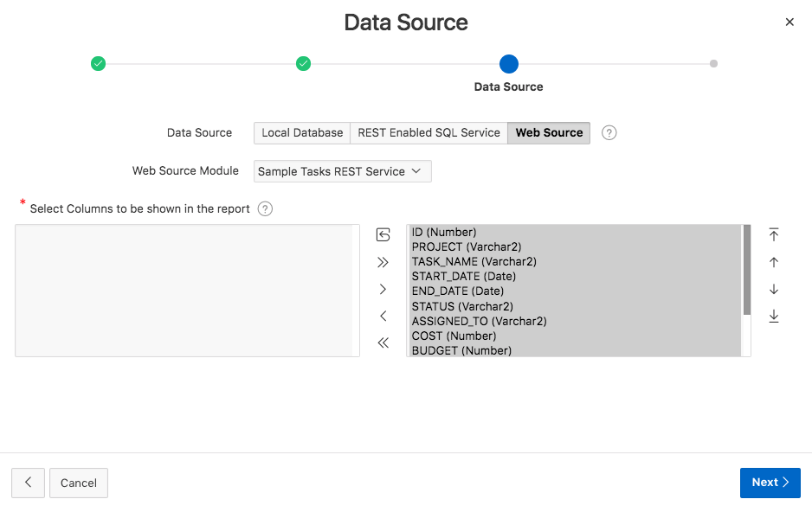Move selected column Down one position

coord(774,289)
